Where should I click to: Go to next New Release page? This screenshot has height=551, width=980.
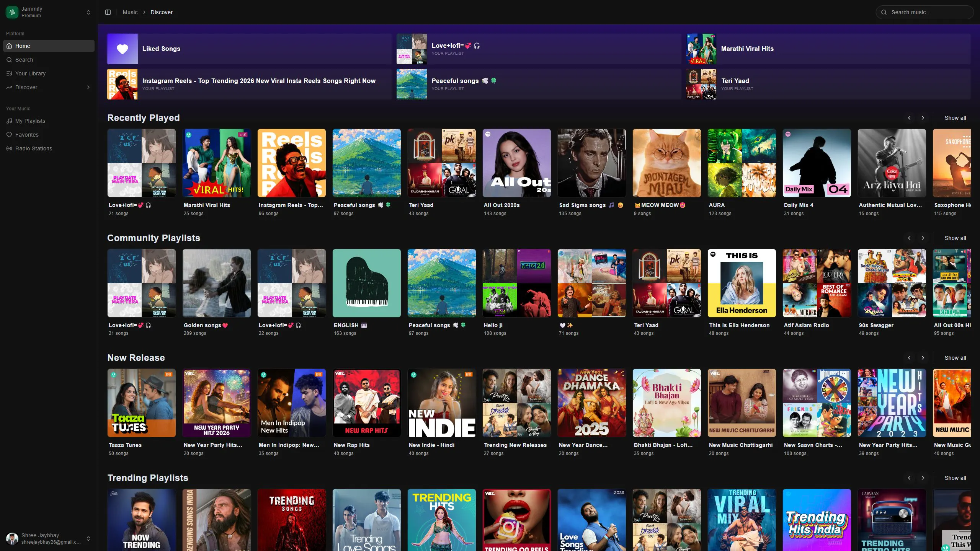tap(923, 358)
